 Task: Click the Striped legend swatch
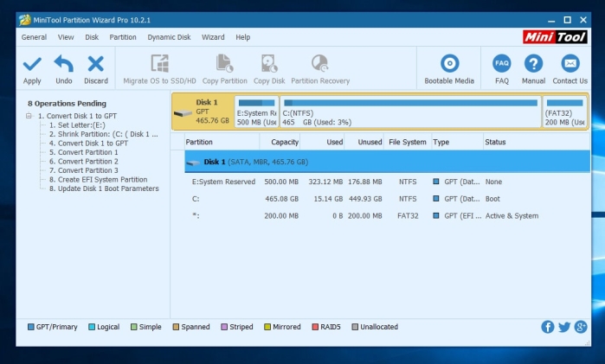tap(224, 327)
